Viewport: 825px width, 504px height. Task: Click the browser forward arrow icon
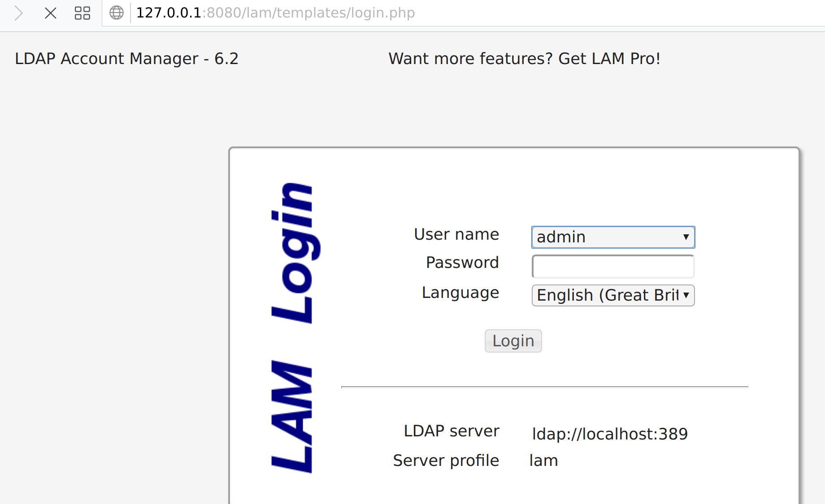[x=18, y=13]
